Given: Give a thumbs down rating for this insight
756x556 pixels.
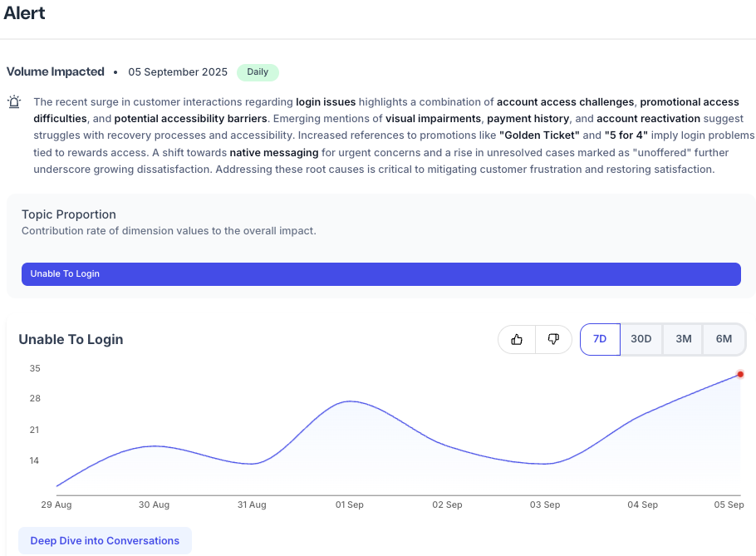Looking at the screenshot, I should click(553, 339).
